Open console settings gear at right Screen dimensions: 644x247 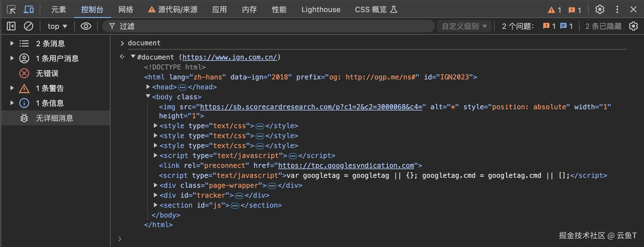[633, 26]
